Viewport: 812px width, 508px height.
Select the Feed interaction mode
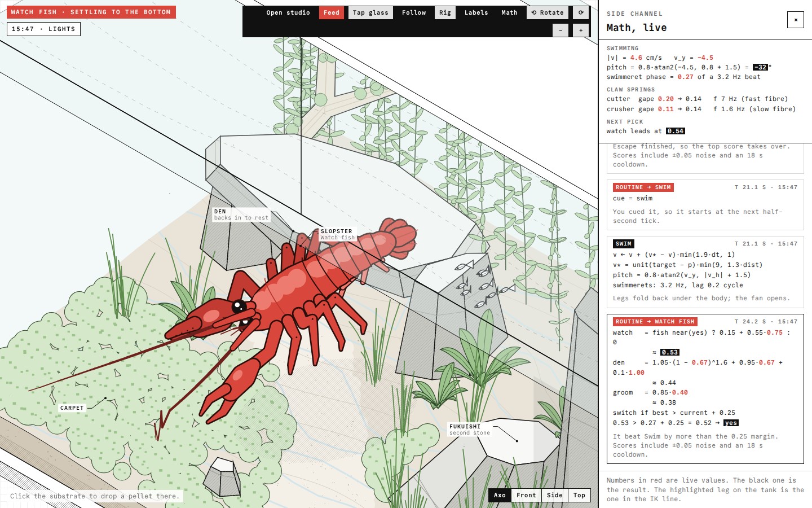pyautogui.click(x=332, y=12)
